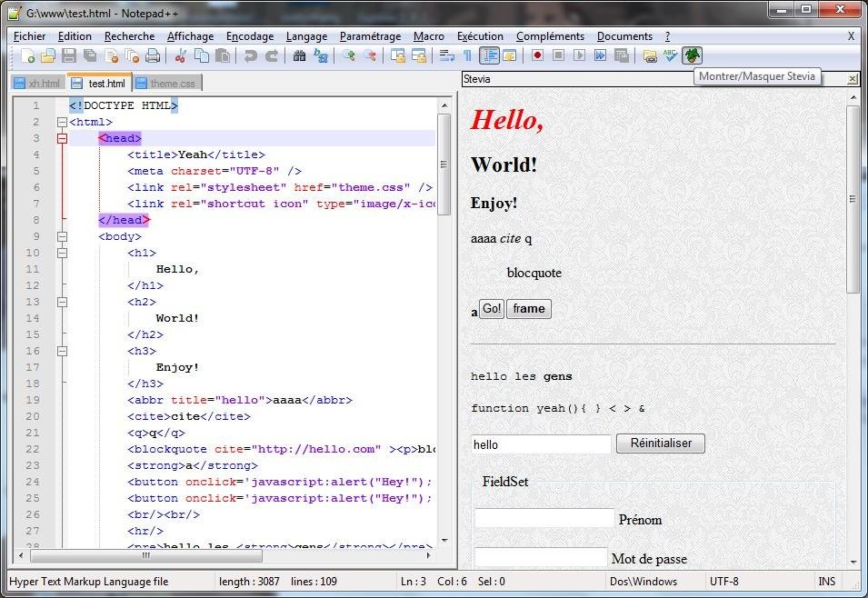The width and height of the screenshot is (868, 598).
Task: Click the Réinitialiser button in preview
Action: (x=660, y=444)
